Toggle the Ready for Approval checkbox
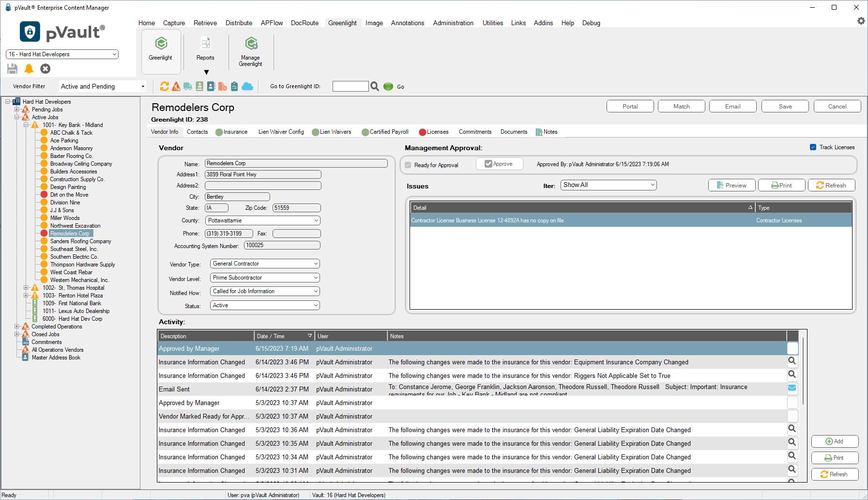 [x=408, y=165]
